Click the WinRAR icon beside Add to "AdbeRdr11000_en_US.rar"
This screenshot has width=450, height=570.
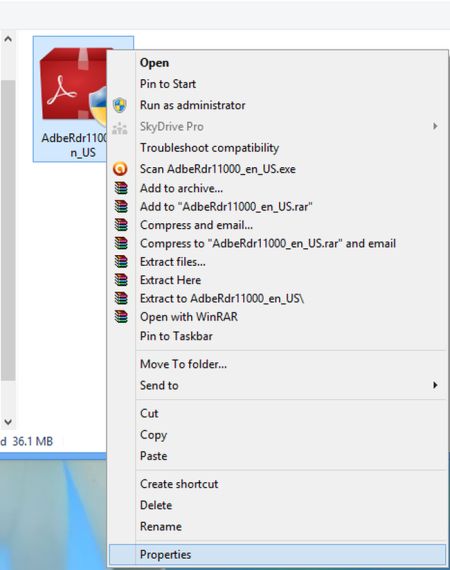121,206
